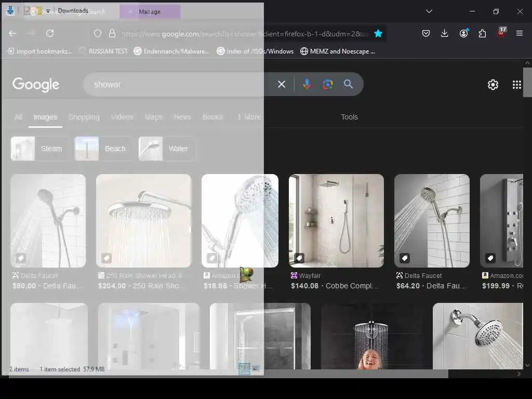The height and width of the screenshot is (399, 532).
Task: Click the google.com URL address bar
Action: pyautogui.click(x=244, y=34)
